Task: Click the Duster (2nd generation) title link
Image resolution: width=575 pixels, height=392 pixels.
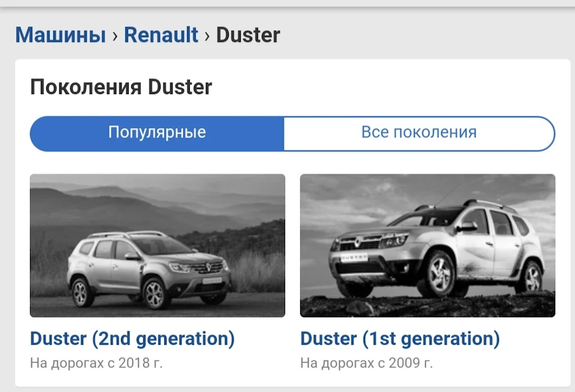Action: pyautogui.click(x=132, y=339)
